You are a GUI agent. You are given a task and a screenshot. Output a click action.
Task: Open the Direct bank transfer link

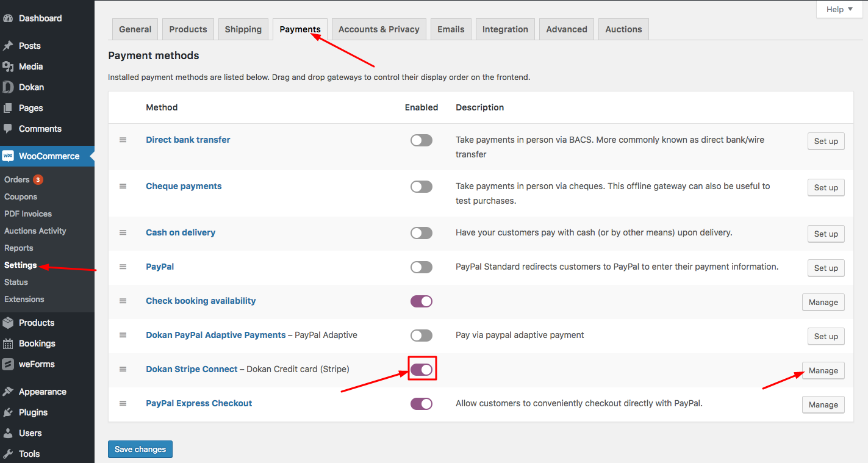pyautogui.click(x=188, y=140)
